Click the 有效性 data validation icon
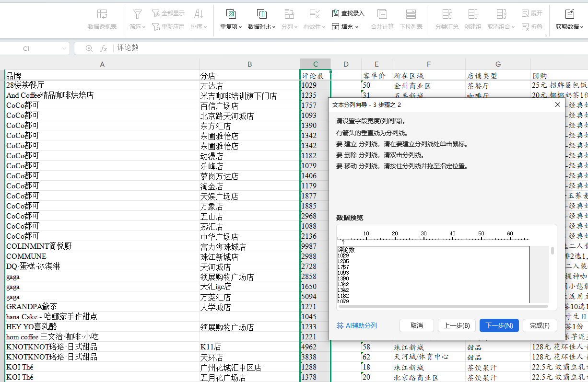 [x=314, y=14]
